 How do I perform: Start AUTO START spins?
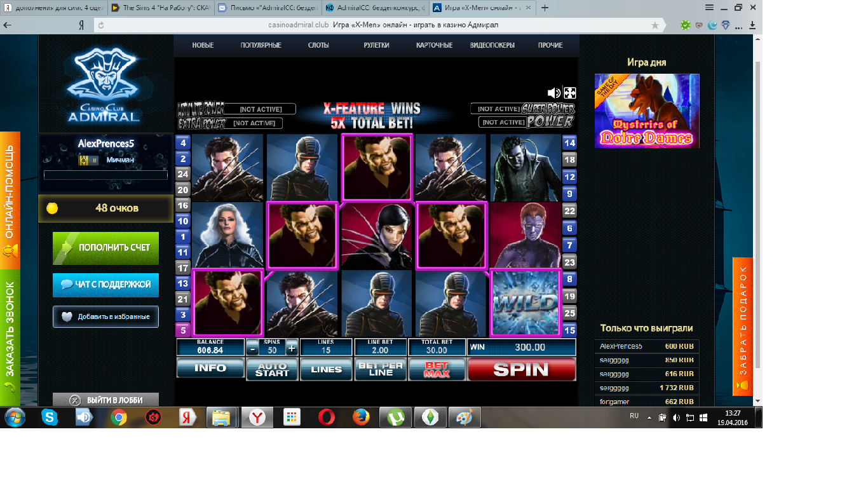[x=272, y=369]
